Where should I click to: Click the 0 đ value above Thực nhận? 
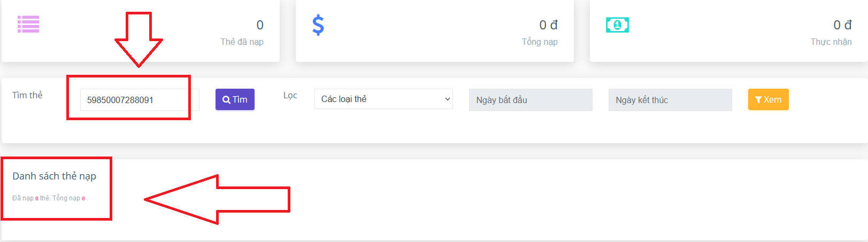pyautogui.click(x=842, y=25)
